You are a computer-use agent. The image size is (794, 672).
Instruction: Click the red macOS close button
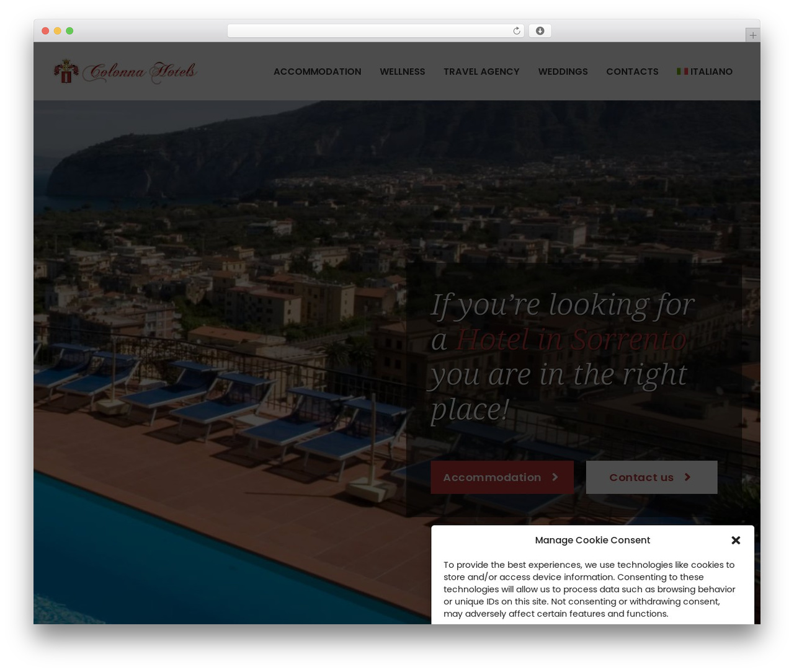click(x=45, y=31)
